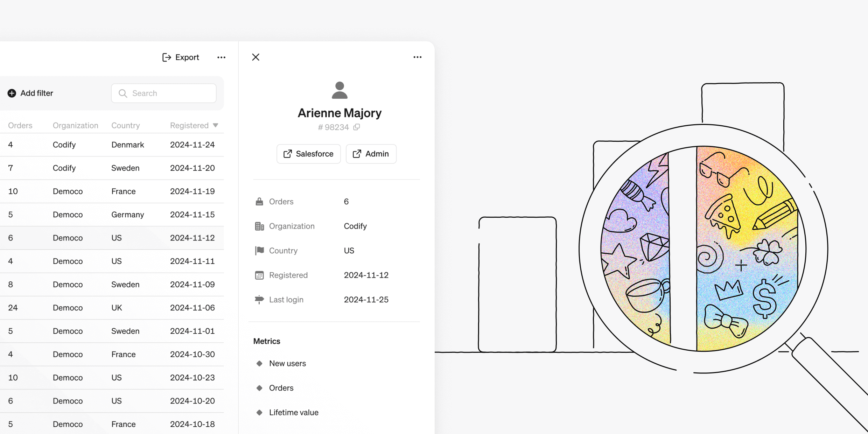Copy user ID #98234 with copy icon
Image resolution: width=868 pixels, height=434 pixels.
click(357, 127)
